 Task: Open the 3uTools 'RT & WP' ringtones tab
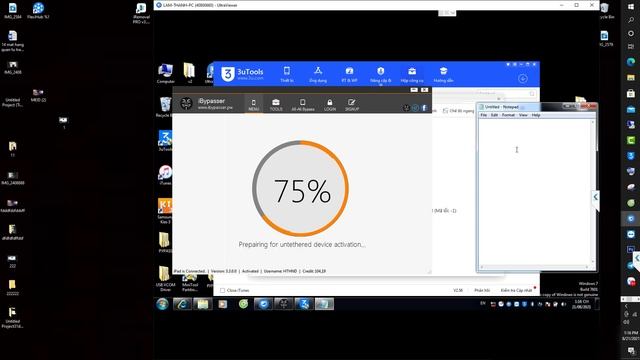(349, 75)
